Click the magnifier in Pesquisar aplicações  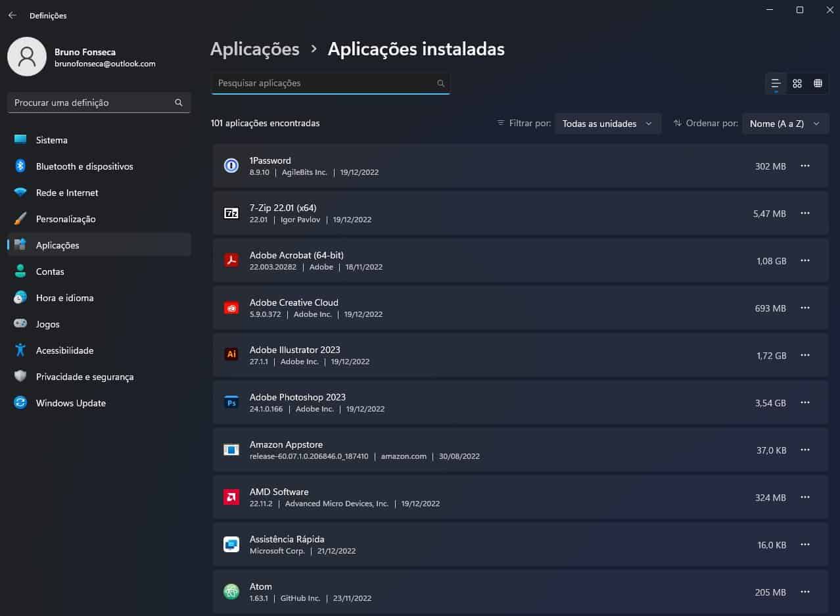[x=440, y=83]
